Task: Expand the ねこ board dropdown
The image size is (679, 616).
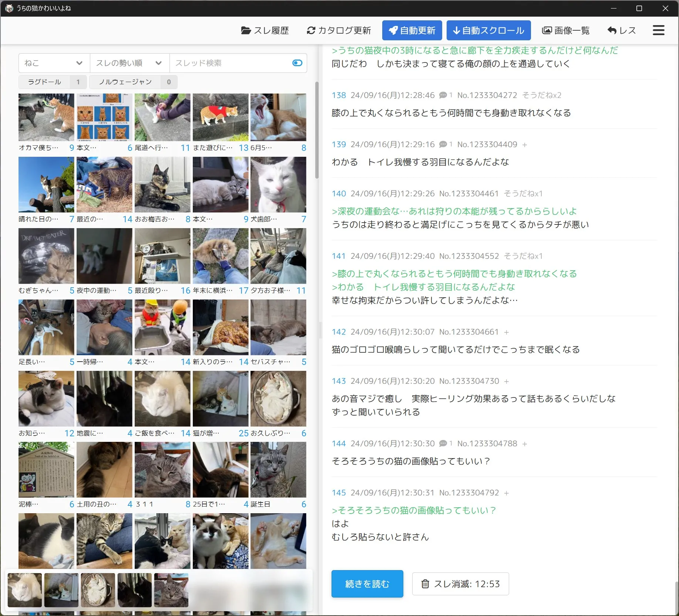Action: [54, 63]
